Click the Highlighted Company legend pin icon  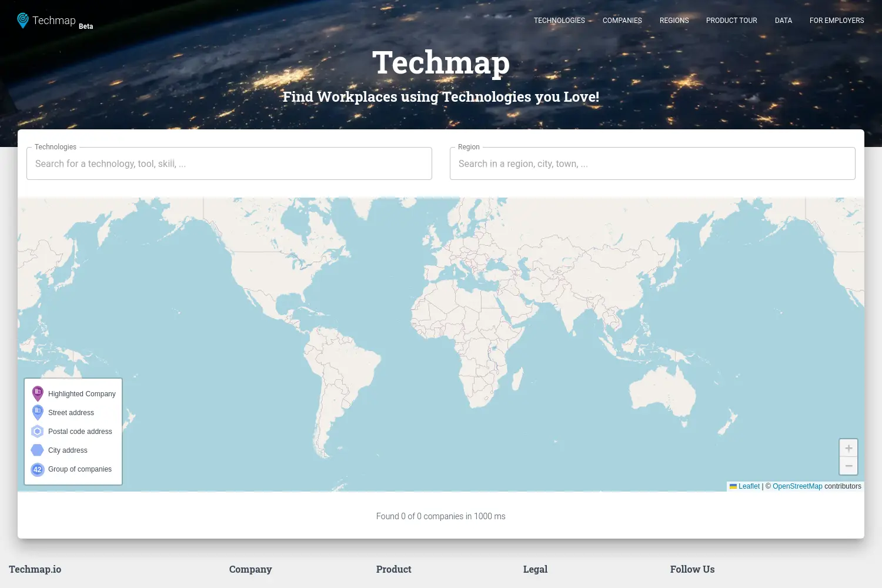tap(38, 393)
